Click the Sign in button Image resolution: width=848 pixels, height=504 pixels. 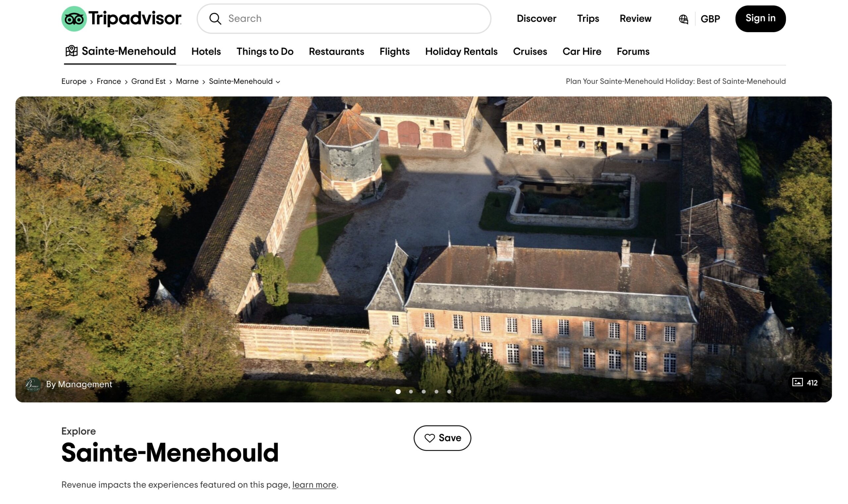tap(760, 19)
